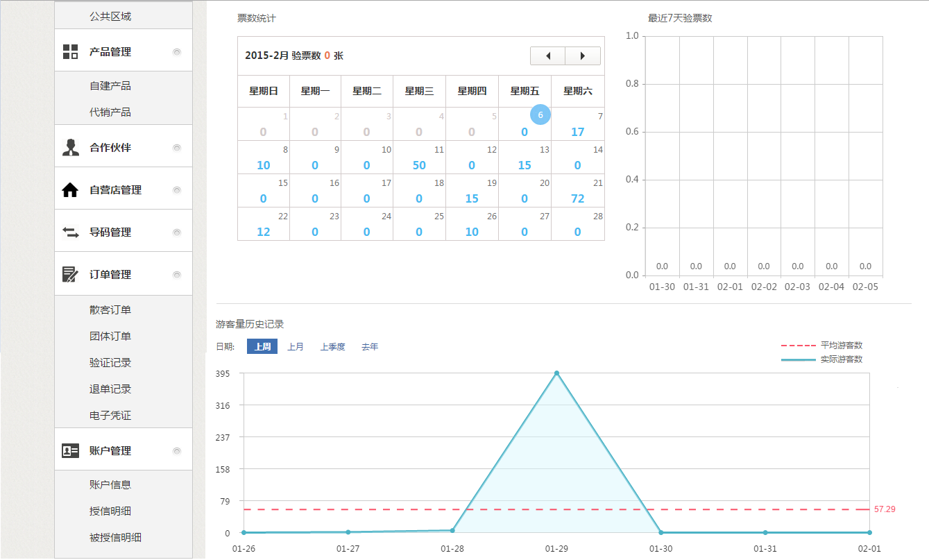929x560 pixels.
Task: Click the 订单管理 notepad icon
Action: (x=71, y=275)
